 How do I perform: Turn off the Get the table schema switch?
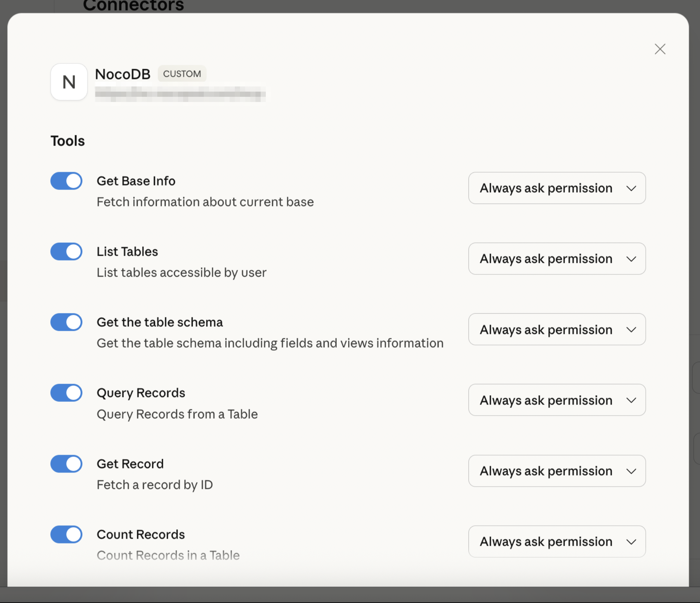coord(66,322)
